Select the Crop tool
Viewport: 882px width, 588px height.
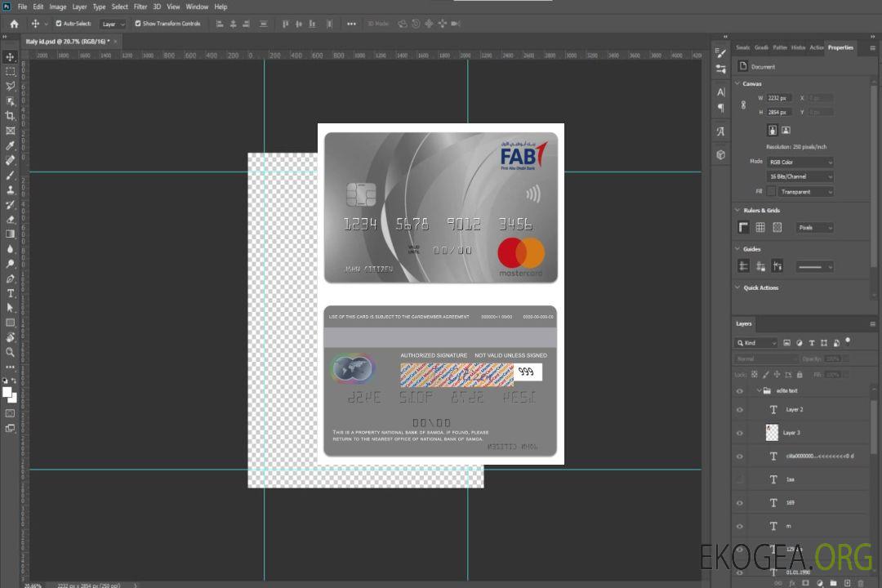[10, 116]
